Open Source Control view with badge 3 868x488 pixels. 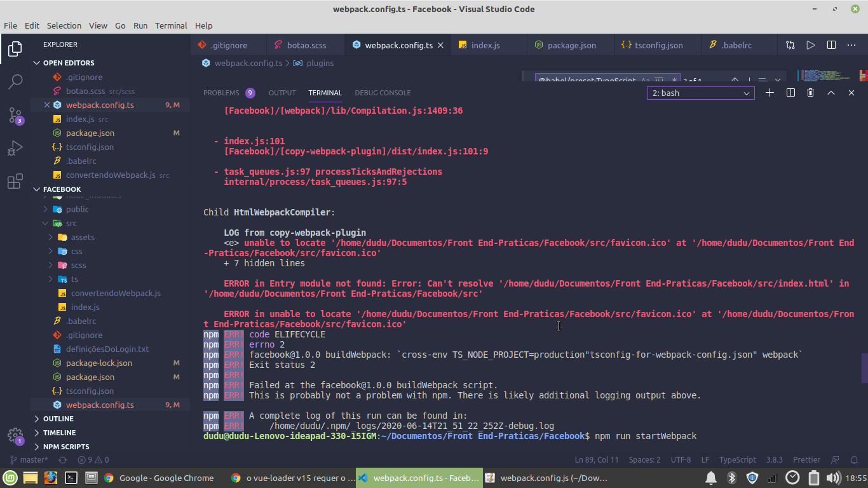tap(15, 115)
